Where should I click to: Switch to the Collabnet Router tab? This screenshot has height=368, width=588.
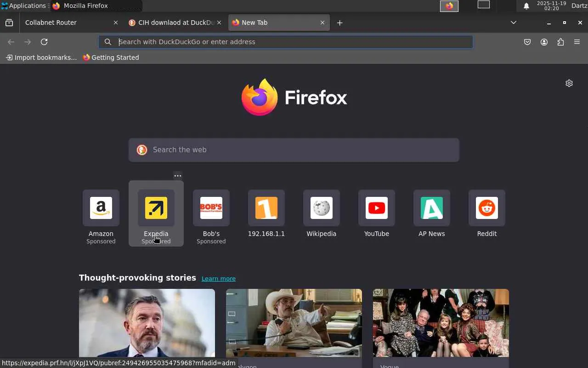(x=71, y=23)
